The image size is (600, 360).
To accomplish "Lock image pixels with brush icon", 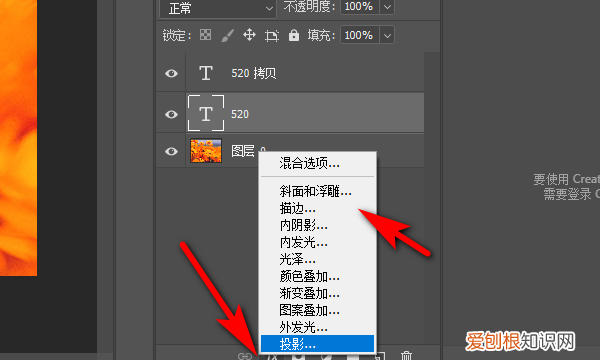I will point(228,36).
